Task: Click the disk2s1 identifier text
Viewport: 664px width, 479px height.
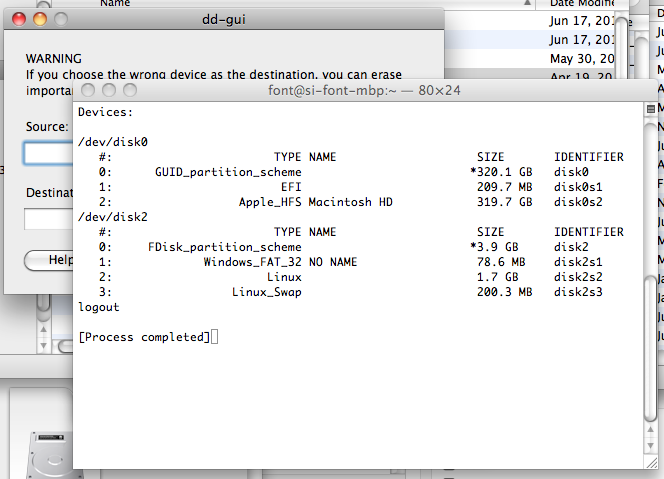Action: [578, 262]
